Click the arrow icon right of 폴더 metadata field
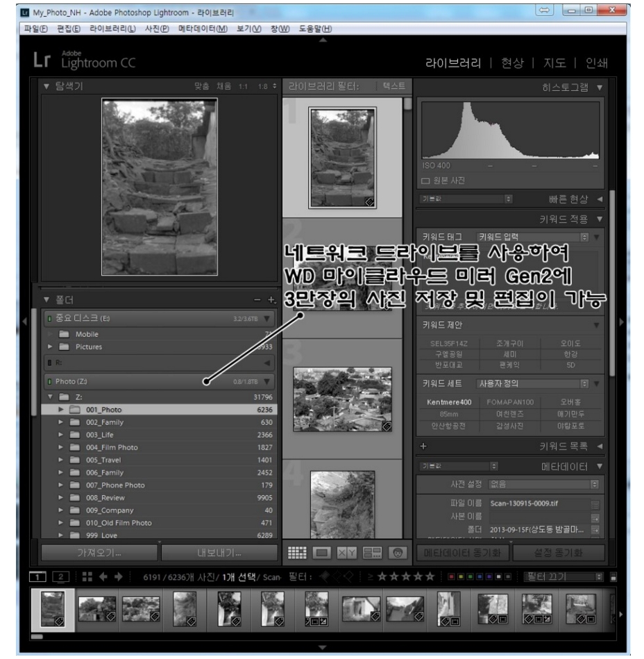This screenshot has width=644, height=659. (595, 530)
